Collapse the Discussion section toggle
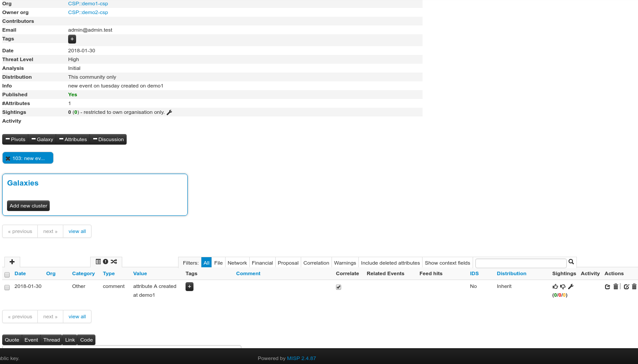The image size is (638, 364). (108, 139)
